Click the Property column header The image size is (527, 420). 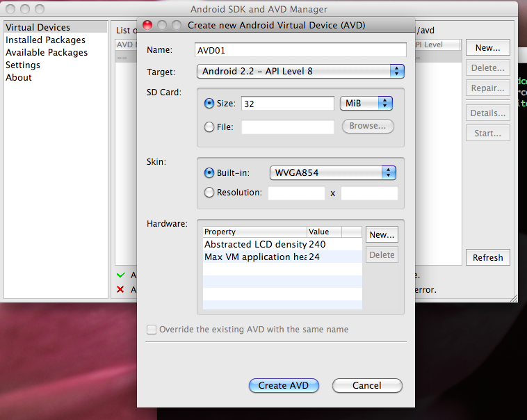254,232
